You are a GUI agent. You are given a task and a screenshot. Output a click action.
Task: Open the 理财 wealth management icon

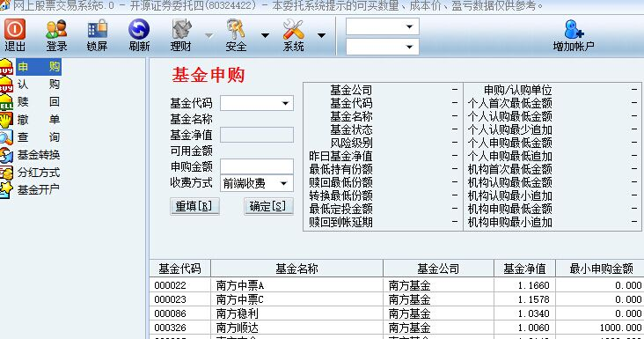coord(181,29)
